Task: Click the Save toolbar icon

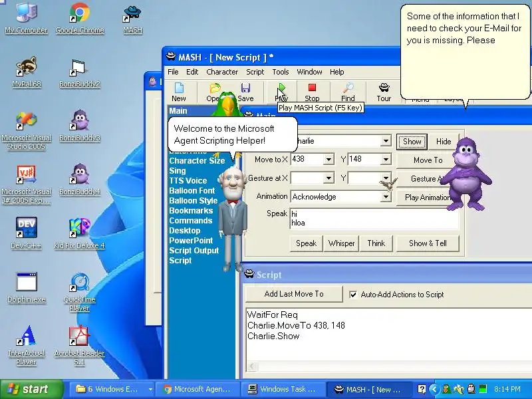Action: (245, 92)
